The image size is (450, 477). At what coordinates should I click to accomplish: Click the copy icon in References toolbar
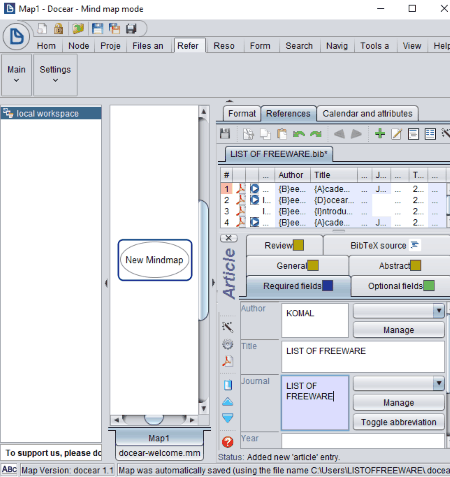tap(265, 134)
